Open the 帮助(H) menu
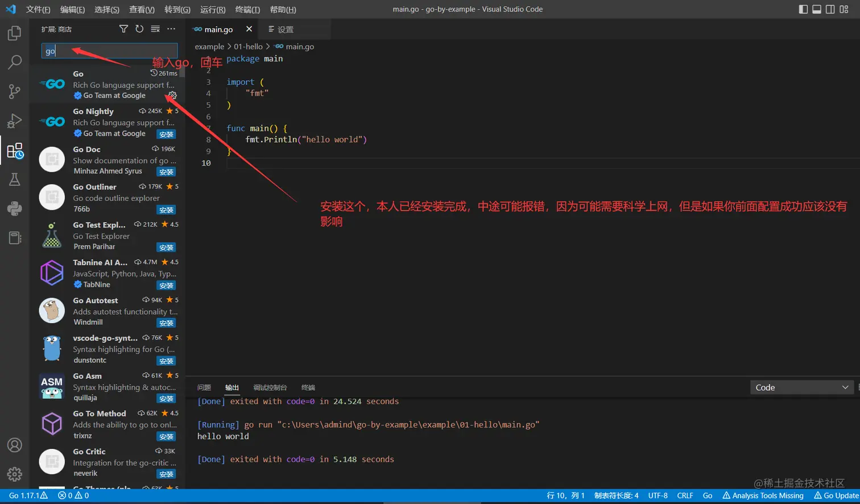 click(283, 9)
